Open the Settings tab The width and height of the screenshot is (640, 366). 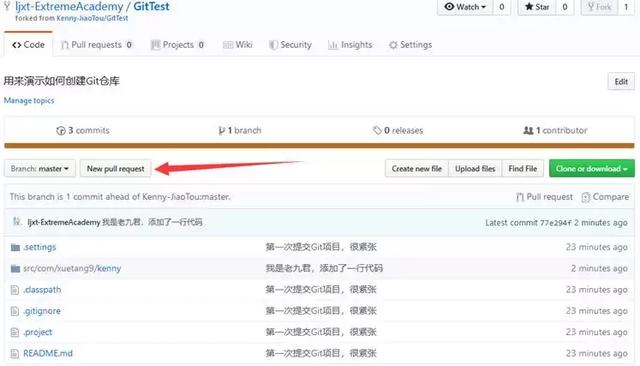[x=411, y=45]
